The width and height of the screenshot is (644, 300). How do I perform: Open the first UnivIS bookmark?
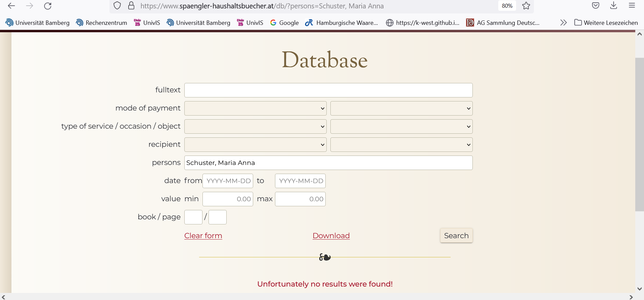[x=147, y=23]
